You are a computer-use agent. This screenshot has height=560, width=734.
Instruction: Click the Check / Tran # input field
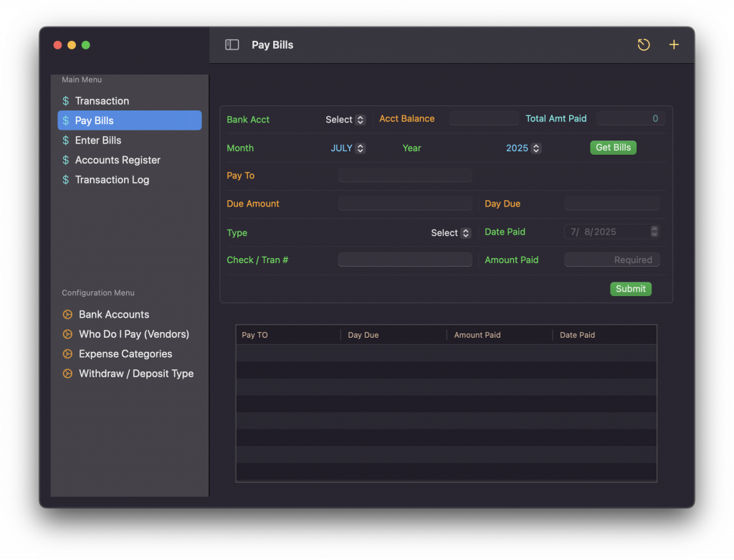point(405,260)
